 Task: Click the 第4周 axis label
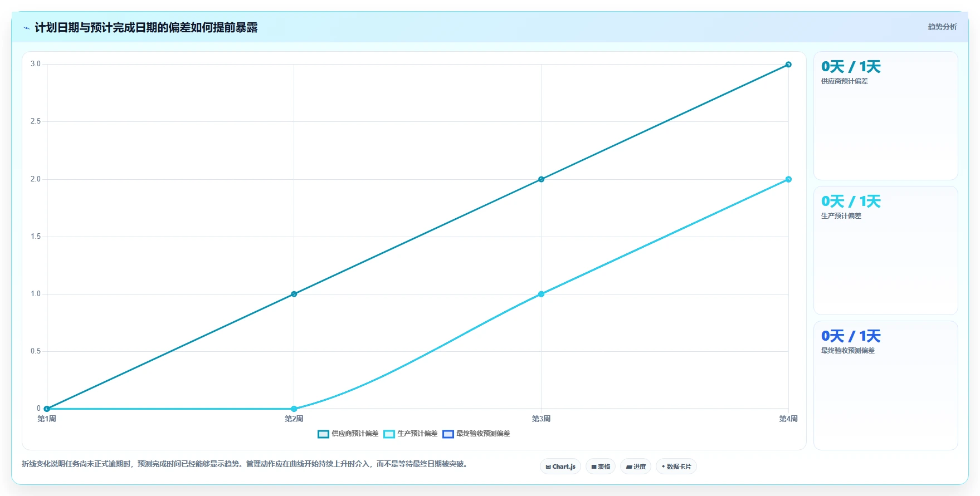point(788,419)
